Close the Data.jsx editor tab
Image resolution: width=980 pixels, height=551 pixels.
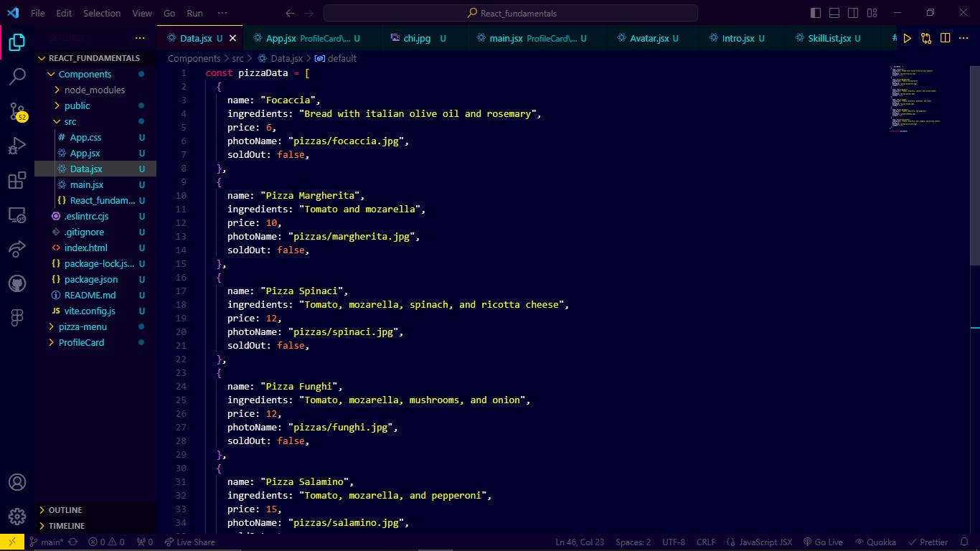(x=232, y=38)
